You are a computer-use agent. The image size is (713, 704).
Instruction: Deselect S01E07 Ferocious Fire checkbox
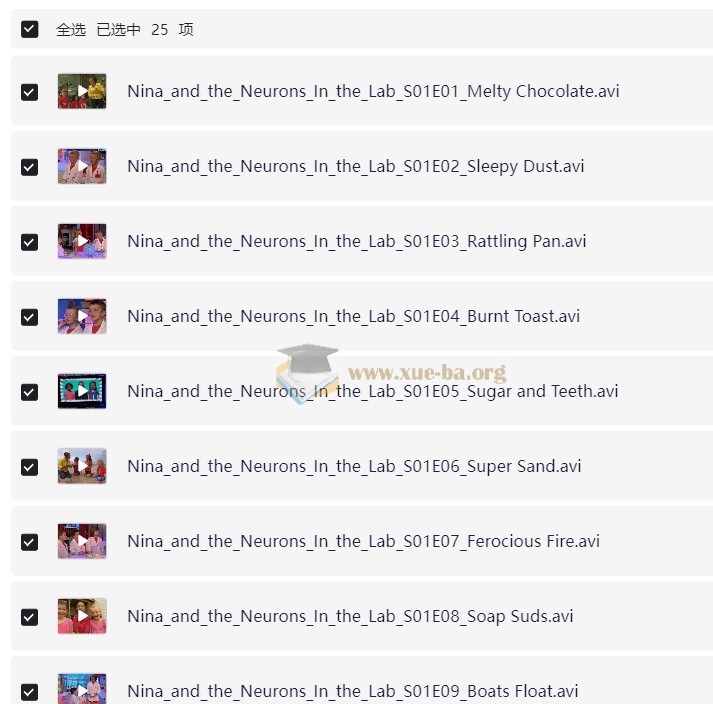coord(30,542)
